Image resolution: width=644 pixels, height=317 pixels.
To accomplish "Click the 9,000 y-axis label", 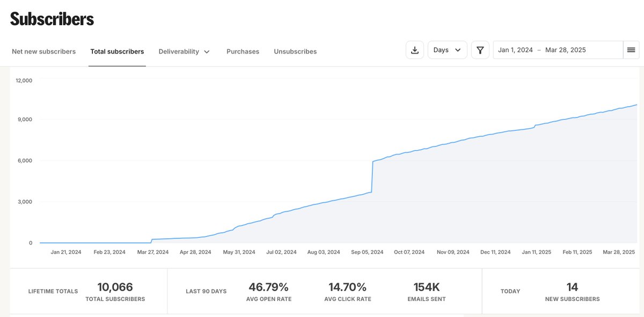I will click(26, 119).
